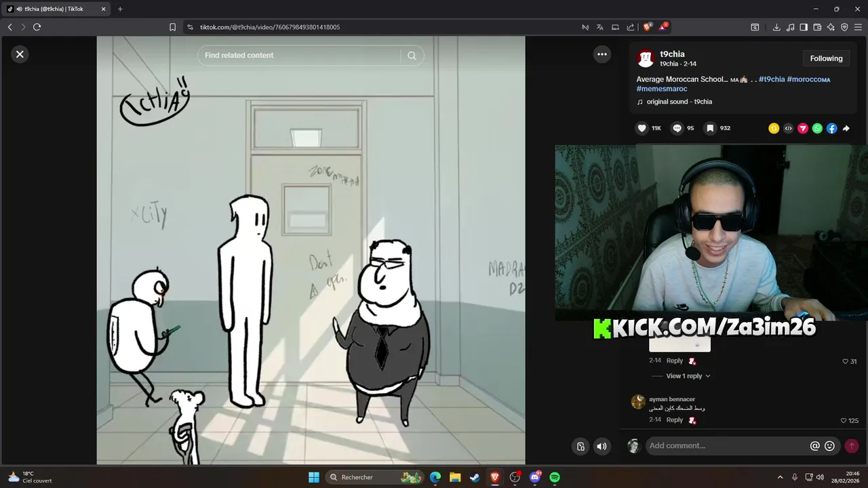Like ayman bennacer's comment with 125 likes
The width and height of the screenshot is (868, 488).
pyautogui.click(x=844, y=421)
